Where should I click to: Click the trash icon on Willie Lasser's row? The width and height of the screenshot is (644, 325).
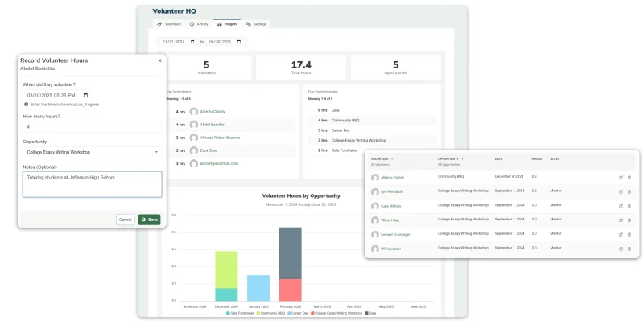pyautogui.click(x=630, y=249)
